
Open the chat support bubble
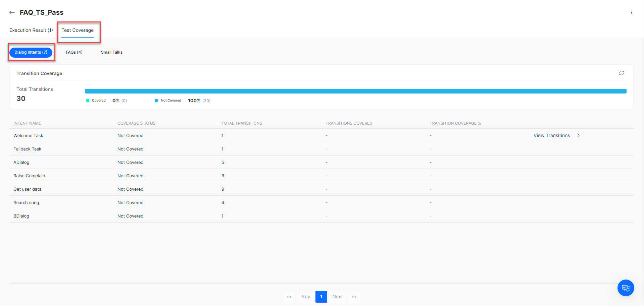coord(626,288)
